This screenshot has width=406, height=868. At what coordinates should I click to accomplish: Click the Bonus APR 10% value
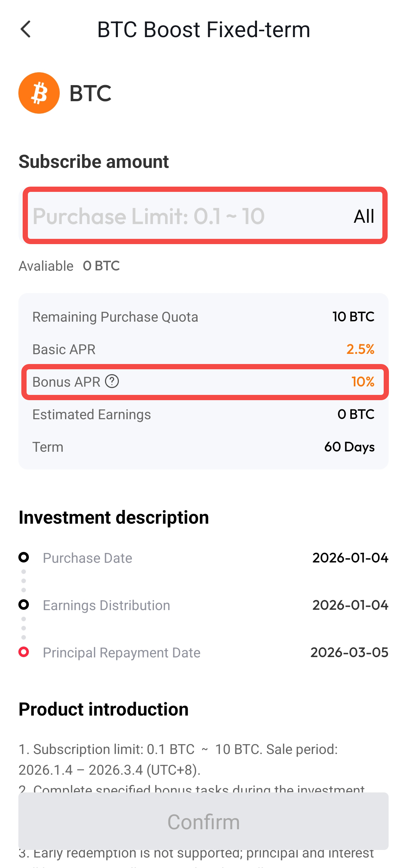pos(363,382)
